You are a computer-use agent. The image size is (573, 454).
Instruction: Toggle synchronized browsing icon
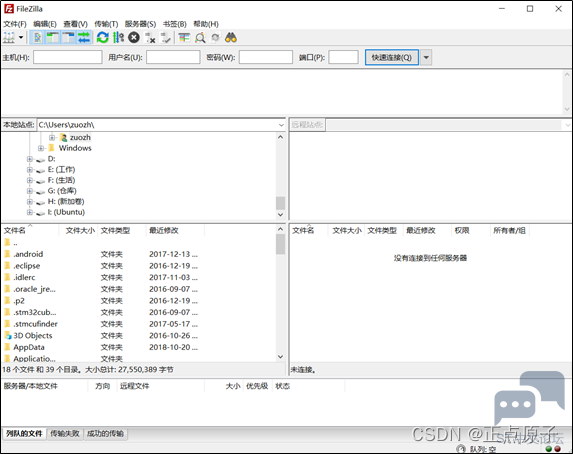pos(215,38)
